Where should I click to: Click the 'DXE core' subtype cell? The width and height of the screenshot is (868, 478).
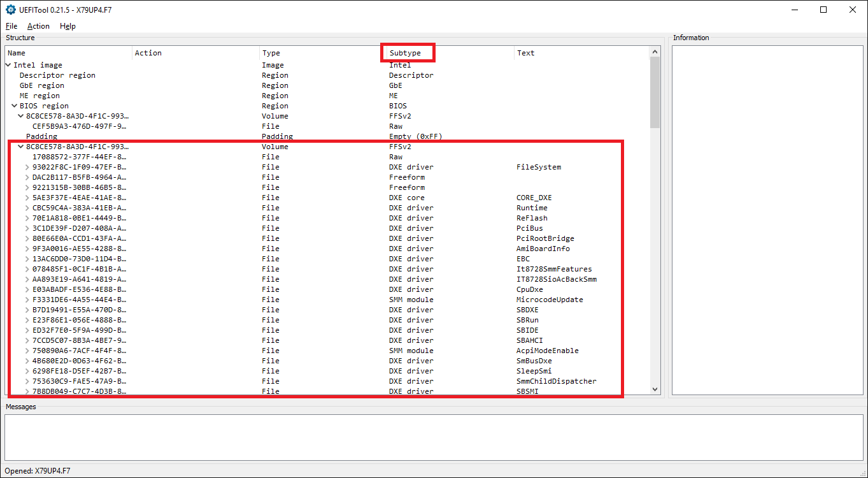point(406,198)
